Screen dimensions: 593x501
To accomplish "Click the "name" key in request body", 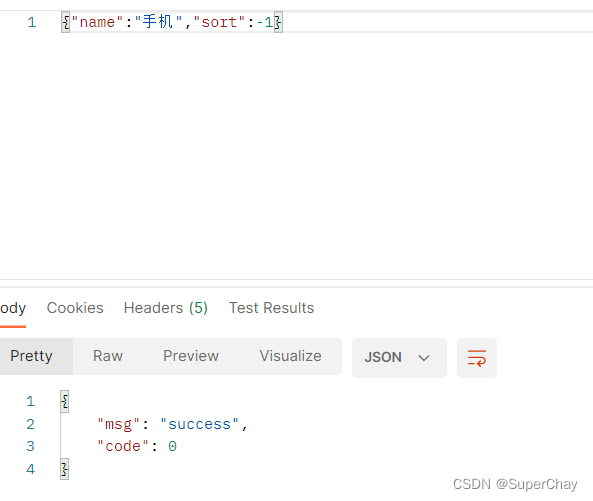I will pyautogui.click(x=97, y=22).
